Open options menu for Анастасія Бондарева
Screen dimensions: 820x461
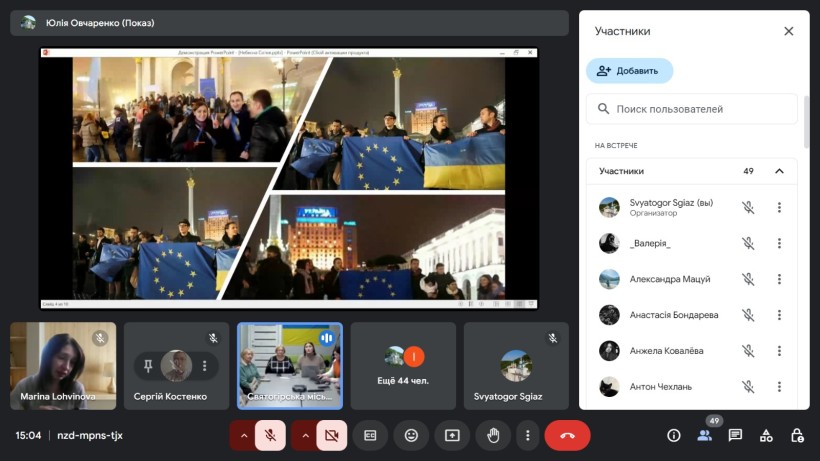(x=779, y=315)
